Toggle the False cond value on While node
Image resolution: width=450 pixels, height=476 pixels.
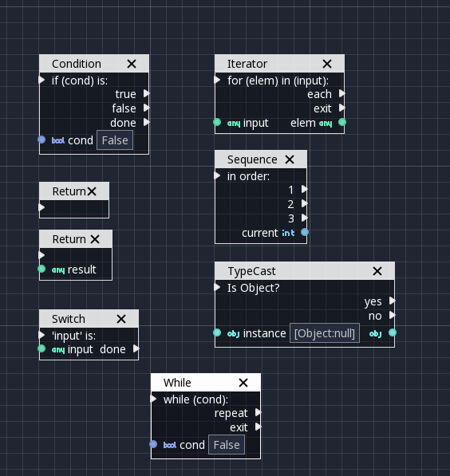pos(227,445)
